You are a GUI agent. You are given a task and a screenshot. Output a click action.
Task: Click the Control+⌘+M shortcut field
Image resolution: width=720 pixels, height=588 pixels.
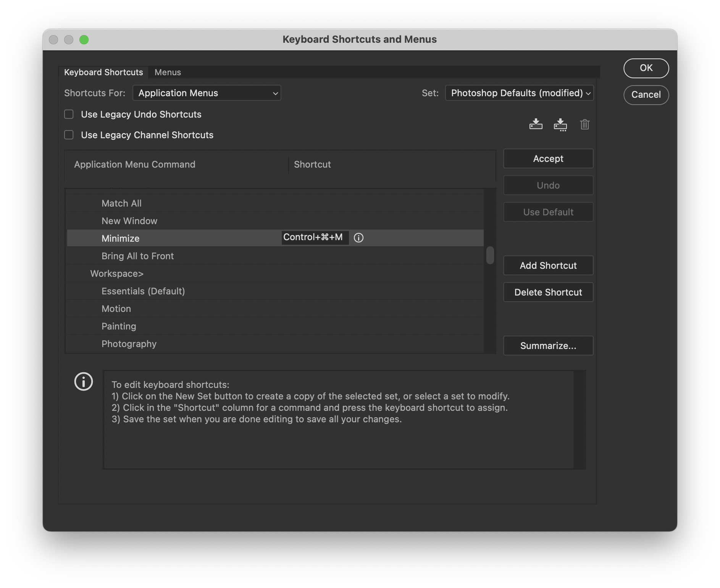coord(315,237)
